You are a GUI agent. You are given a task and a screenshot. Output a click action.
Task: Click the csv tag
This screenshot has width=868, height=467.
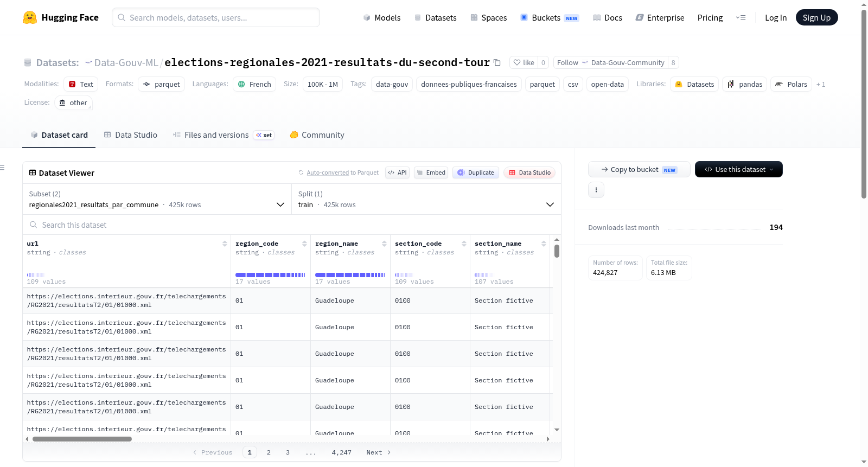click(573, 84)
